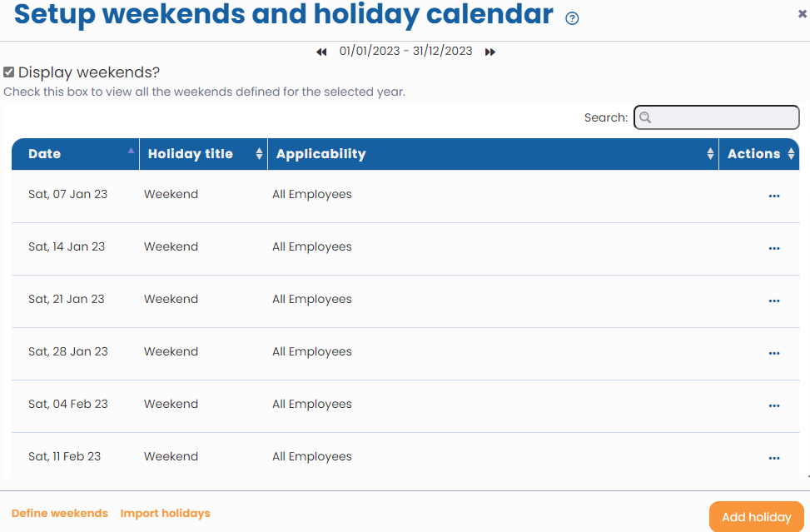
Task: Navigate to the previous year with double-left arrow
Action: tap(321, 52)
